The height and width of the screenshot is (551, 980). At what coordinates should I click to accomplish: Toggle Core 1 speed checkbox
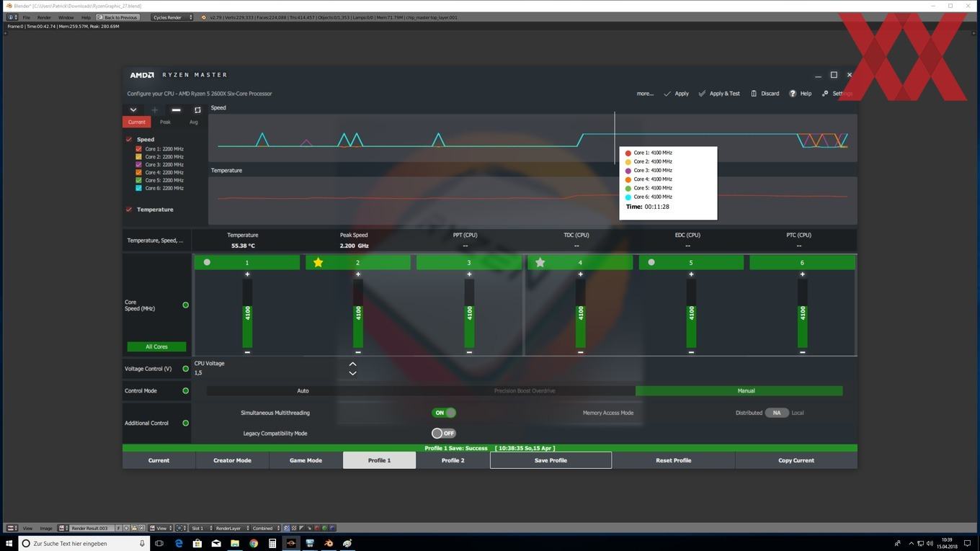click(x=139, y=149)
